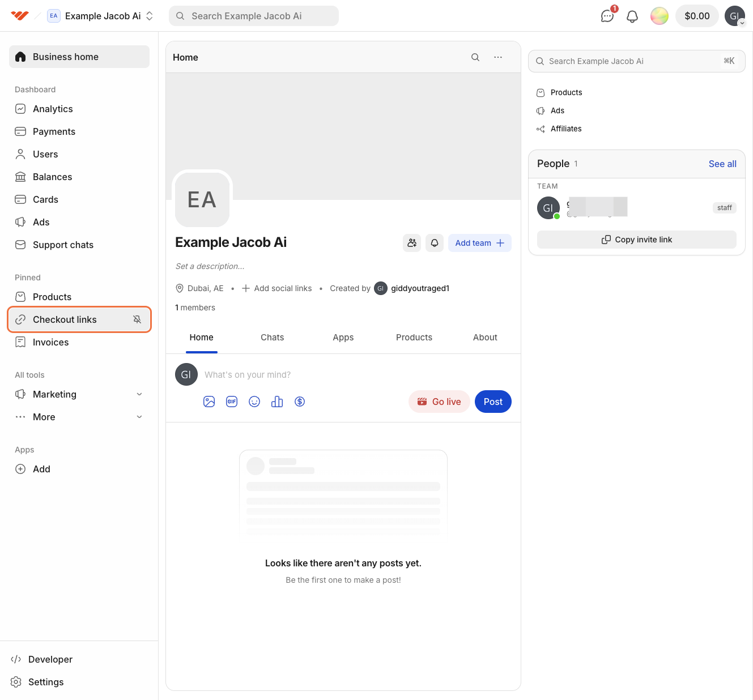753x700 pixels.
Task: Click the blue Post button
Action: click(493, 402)
